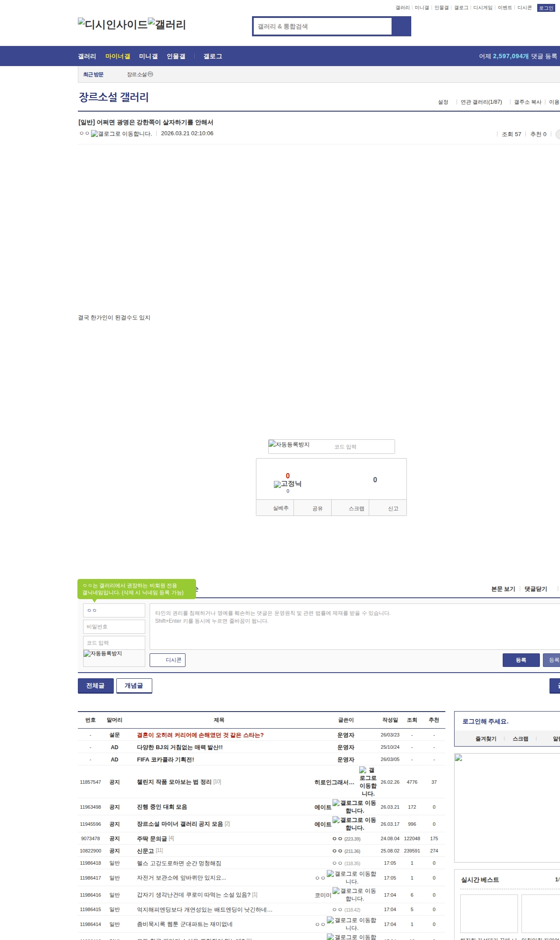Click the 실시간 베스트 heading

pos(480,880)
